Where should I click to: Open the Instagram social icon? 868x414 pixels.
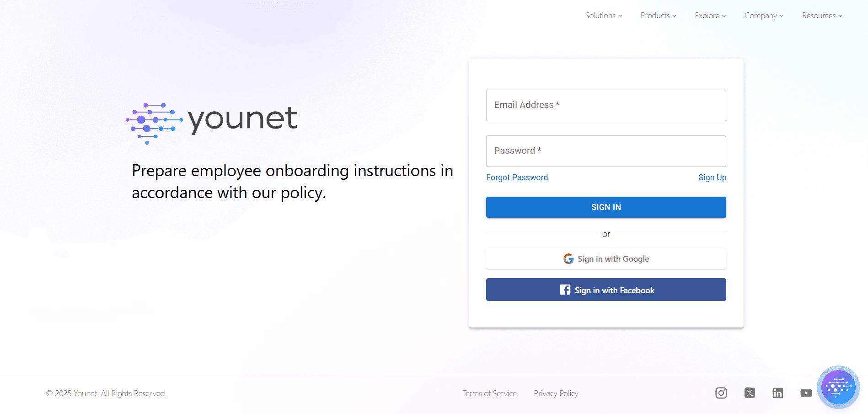(x=721, y=392)
